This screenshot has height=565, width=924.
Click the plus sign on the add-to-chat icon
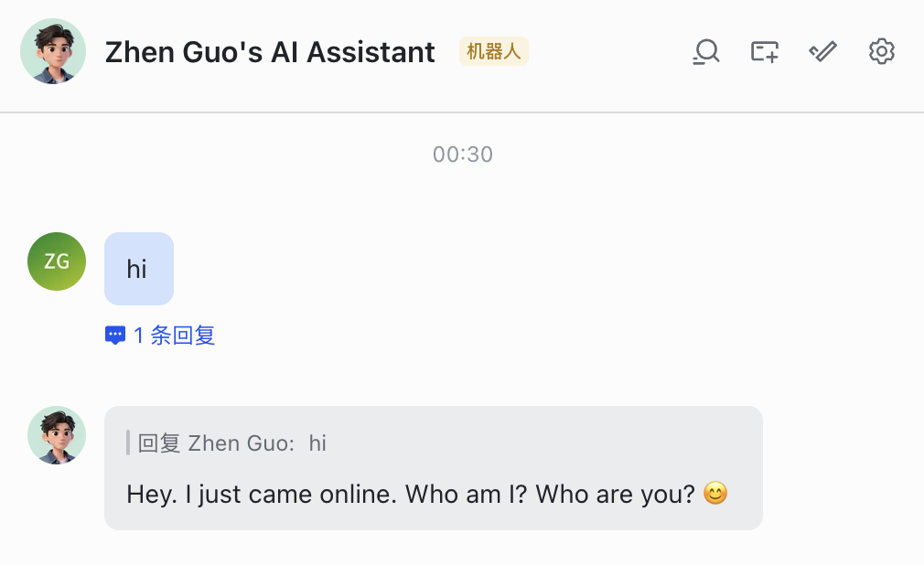tap(770, 55)
